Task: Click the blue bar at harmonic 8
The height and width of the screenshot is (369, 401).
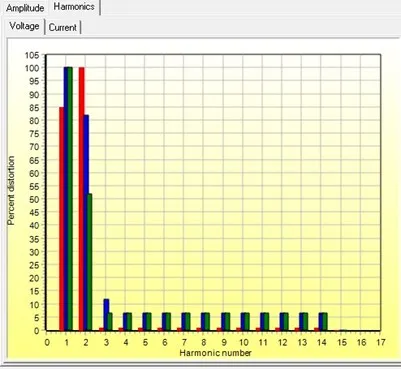Action: point(203,322)
